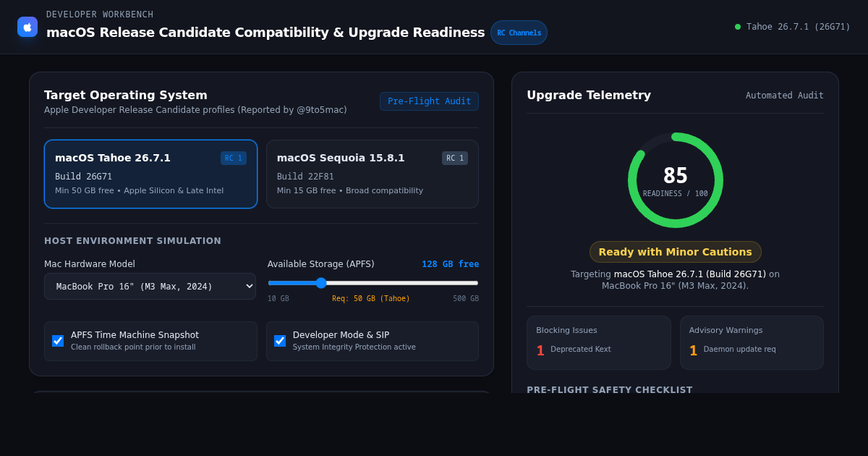This screenshot has width=868, height=456.
Task: Click the 128 GB free value
Action: (451, 264)
